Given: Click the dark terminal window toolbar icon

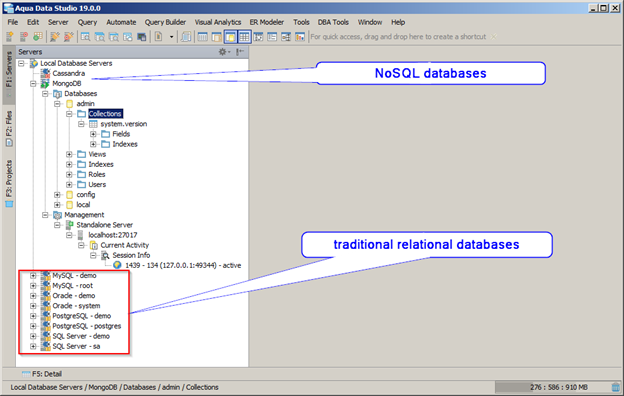Looking at the screenshot, I should click(141, 37).
